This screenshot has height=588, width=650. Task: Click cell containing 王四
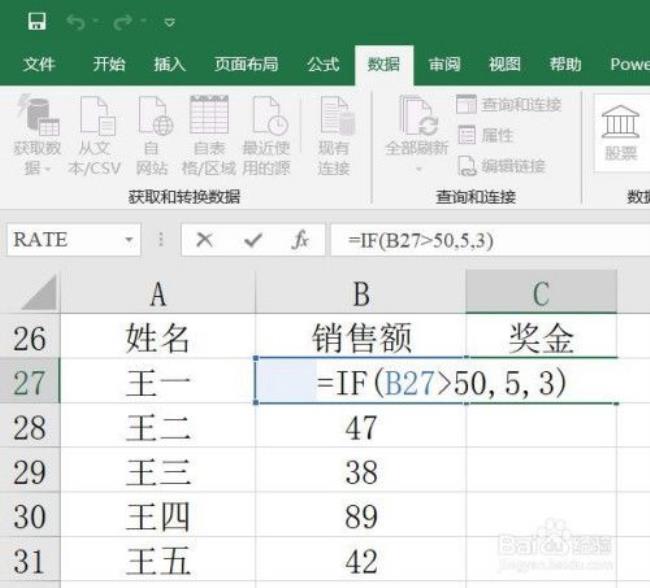[x=158, y=516]
